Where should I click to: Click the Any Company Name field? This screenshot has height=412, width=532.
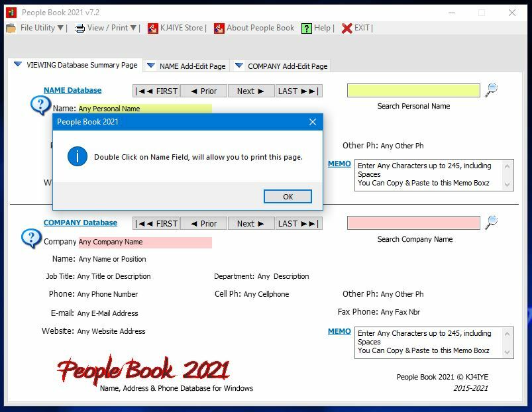point(145,242)
